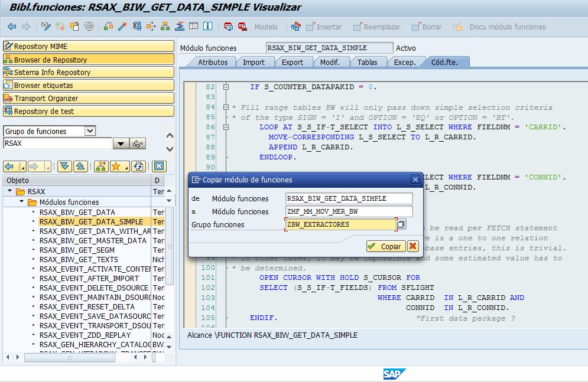588x382 pixels.
Task: Click red X cancel button beside Copiar
Action: click(413, 246)
